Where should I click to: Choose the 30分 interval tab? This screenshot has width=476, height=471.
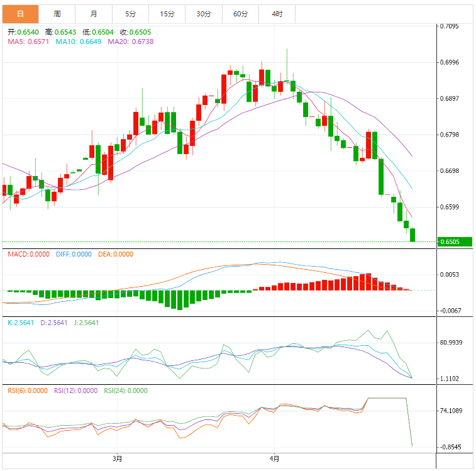pyautogui.click(x=204, y=13)
